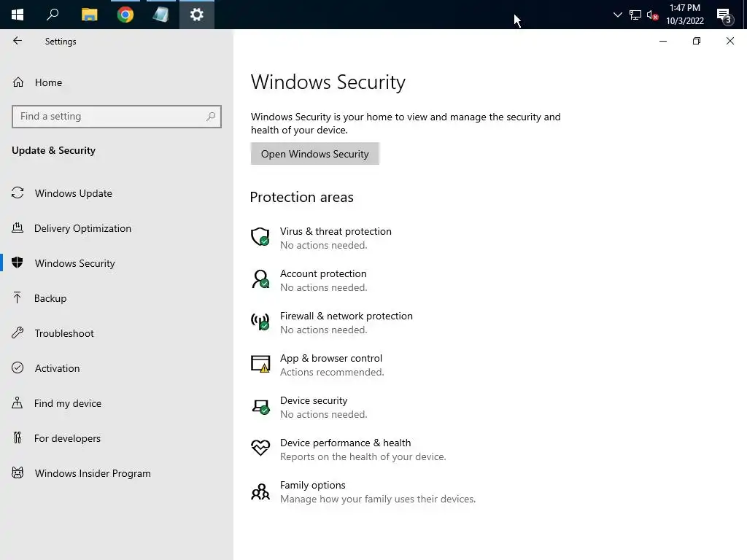Screen dimensions: 747x560
Task: Click the Device health heart icon
Action: tap(260, 448)
